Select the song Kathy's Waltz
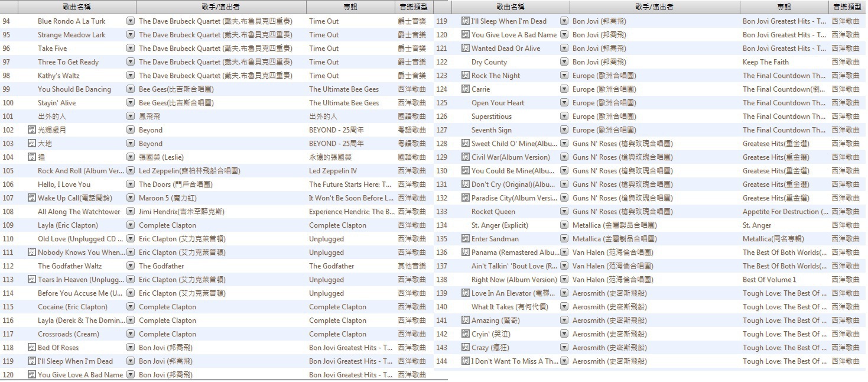Screen dimensions: 868x382 pyautogui.click(x=58, y=75)
